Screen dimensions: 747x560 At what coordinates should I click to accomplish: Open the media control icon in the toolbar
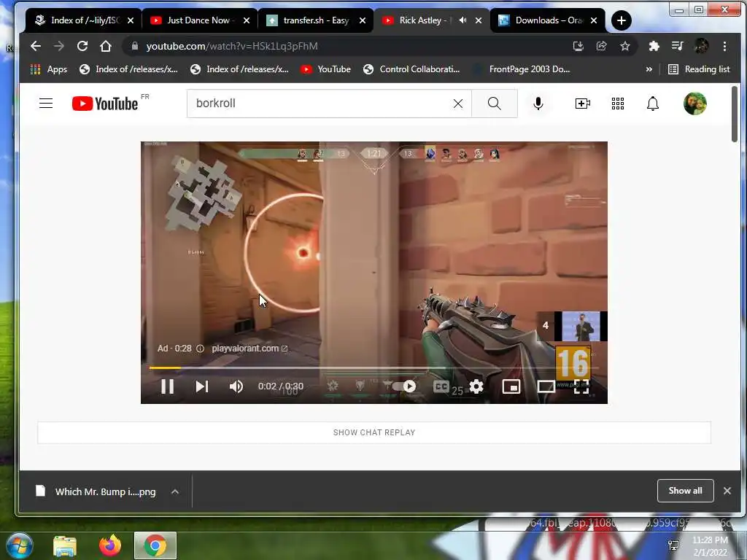[677, 46]
